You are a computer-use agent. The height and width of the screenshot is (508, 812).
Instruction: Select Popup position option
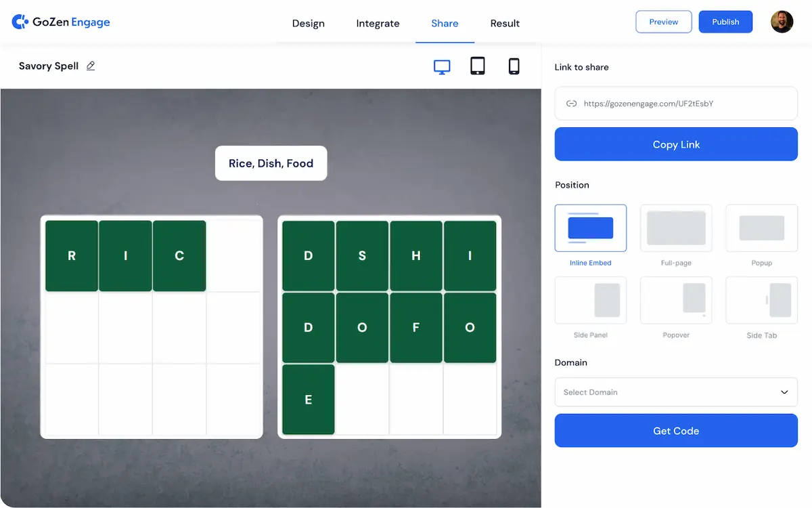(761, 228)
